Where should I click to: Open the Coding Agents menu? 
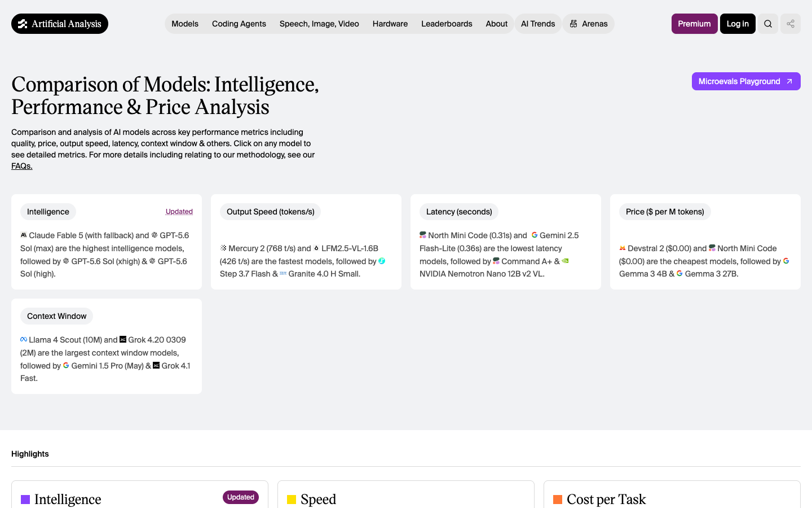coord(239,24)
